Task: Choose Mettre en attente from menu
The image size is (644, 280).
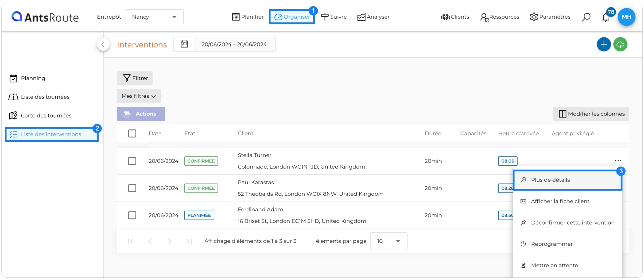Action: (568, 265)
